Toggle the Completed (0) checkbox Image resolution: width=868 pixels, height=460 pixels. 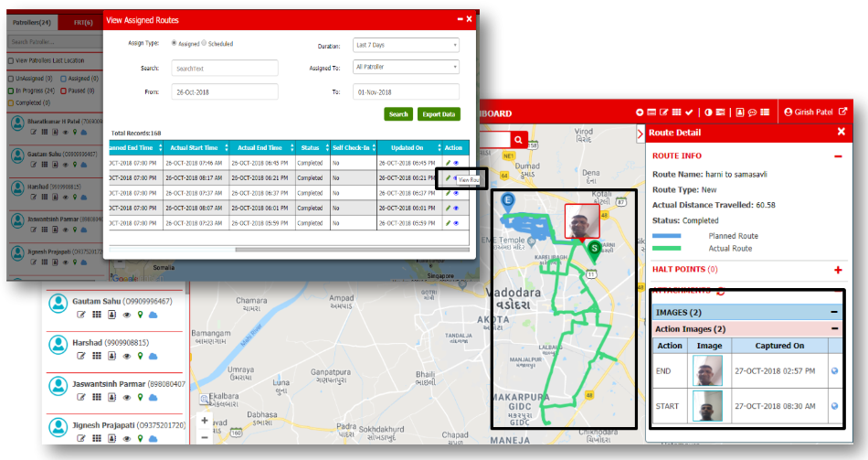(x=11, y=103)
